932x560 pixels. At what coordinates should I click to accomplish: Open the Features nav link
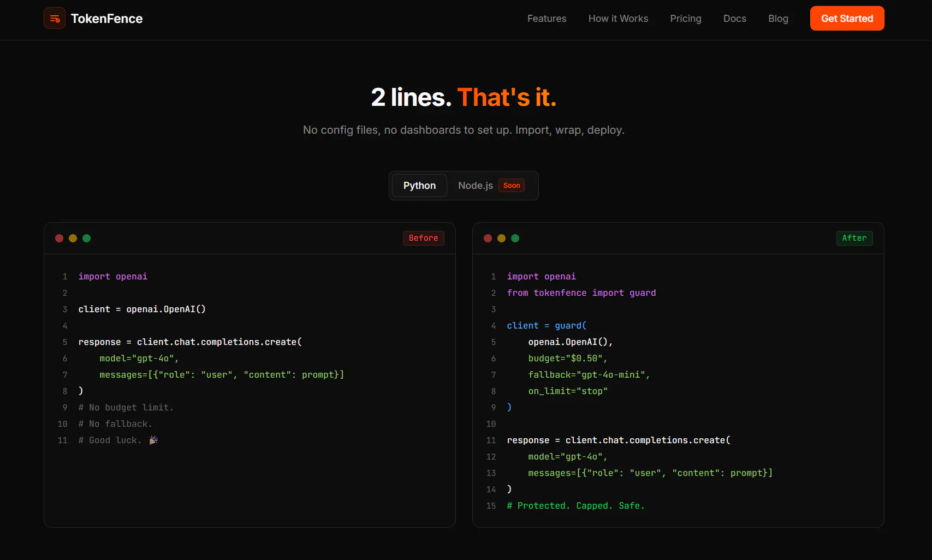click(547, 19)
